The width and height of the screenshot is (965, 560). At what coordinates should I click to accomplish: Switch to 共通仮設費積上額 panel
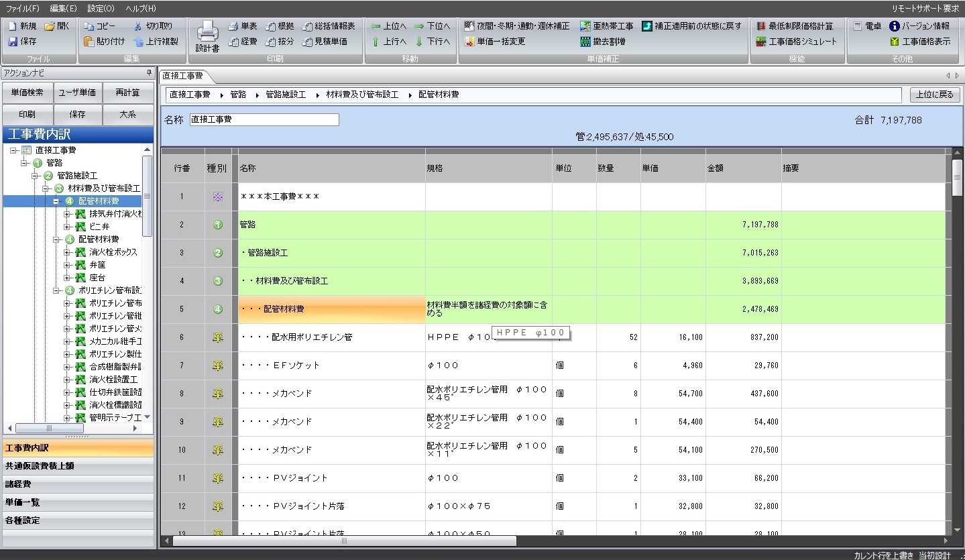click(x=78, y=466)
